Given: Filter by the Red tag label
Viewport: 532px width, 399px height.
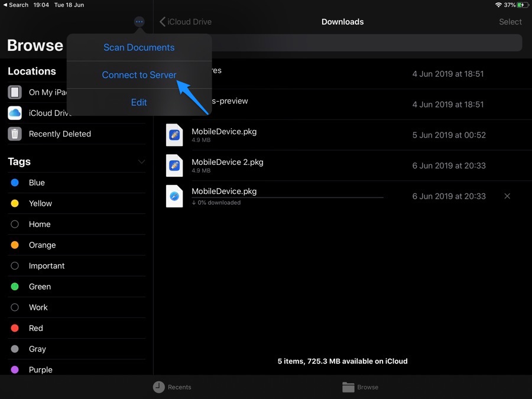Looking at the screenshot, I should tap(36, 328).
